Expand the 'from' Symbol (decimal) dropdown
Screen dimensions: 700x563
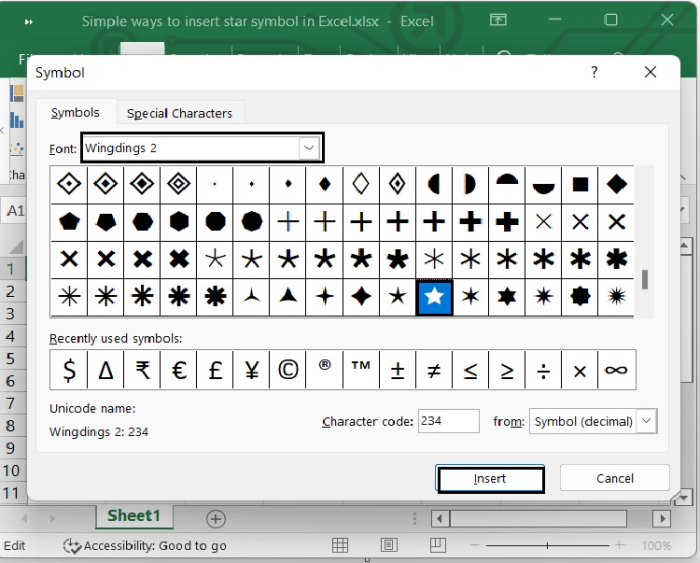pos(646,421)
